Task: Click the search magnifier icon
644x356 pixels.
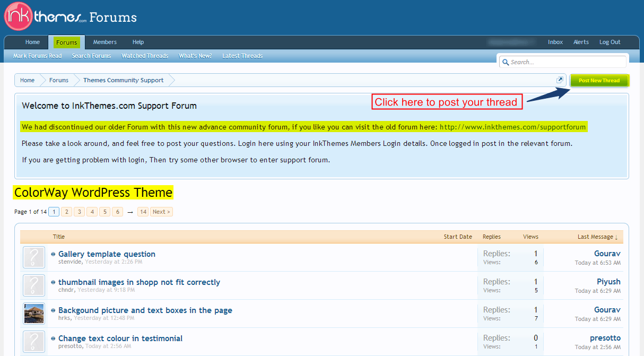Action: click(506, 62)
